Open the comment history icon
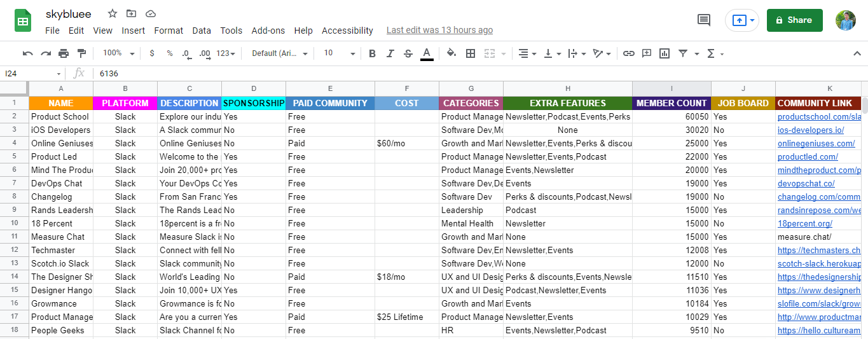868x339 pixels. pyautogui.click(x=704, y=20)
